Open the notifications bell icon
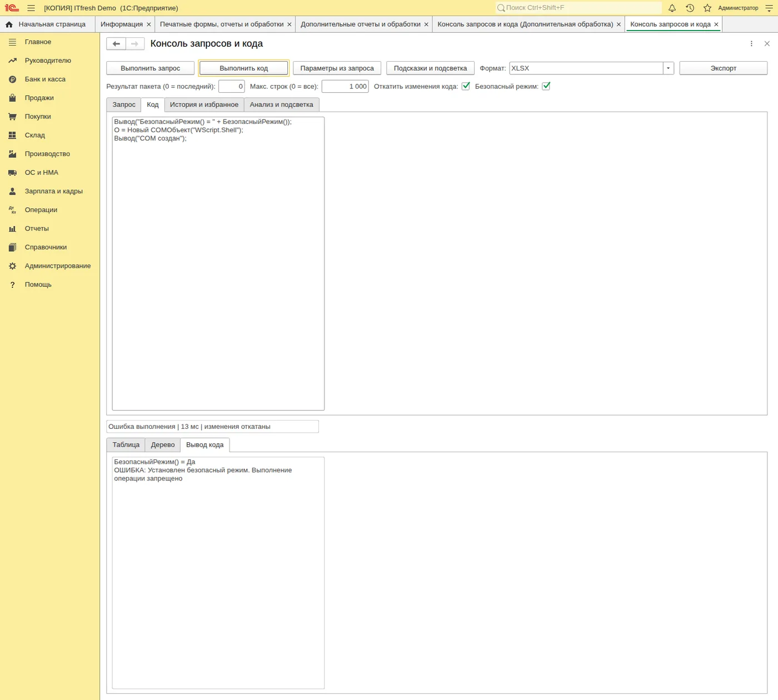This screenshot has width=778, height=700. pos(672,8)
